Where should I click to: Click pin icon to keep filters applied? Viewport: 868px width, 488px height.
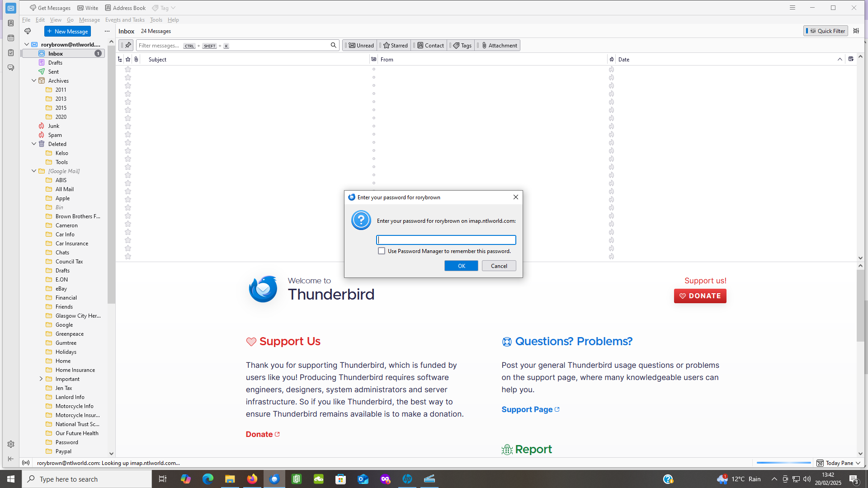pos(128,45)
